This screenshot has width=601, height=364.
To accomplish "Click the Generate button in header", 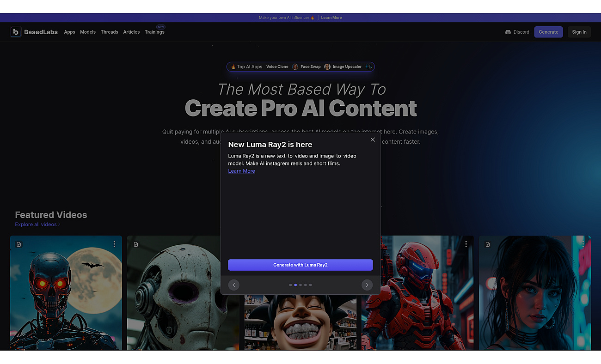I will 548,32.
